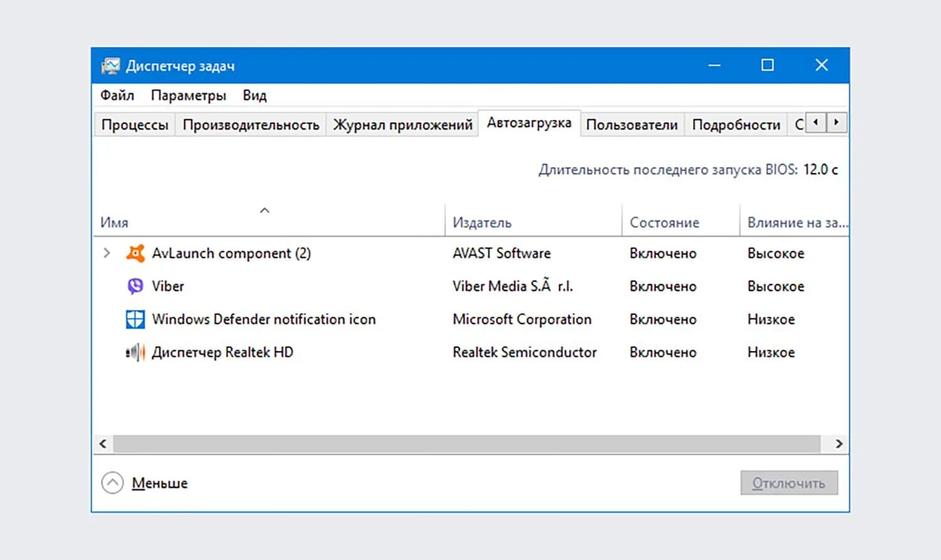This screenshot has width=941, height=560.
Task: Click the Viber app icon
Action: pos(135,286)
